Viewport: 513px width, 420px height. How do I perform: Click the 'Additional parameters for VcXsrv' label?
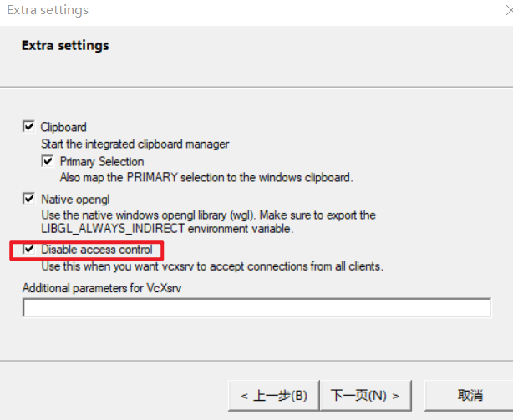(102, 288)
